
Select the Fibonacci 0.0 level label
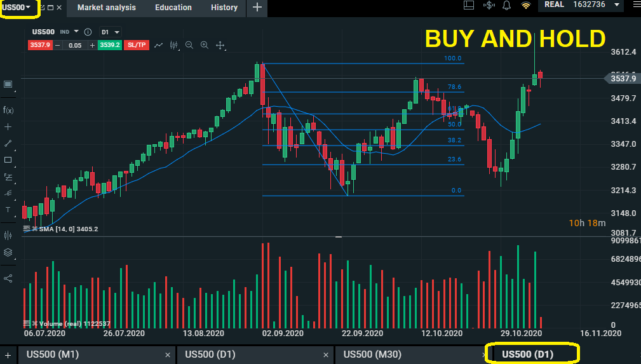[x=456, y=190]
